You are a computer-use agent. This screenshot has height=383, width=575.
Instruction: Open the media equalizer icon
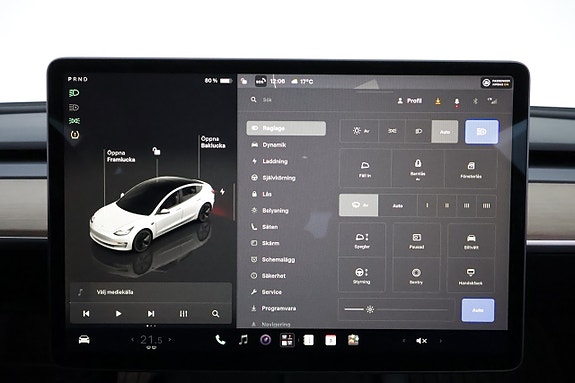[x=183, y=314]
